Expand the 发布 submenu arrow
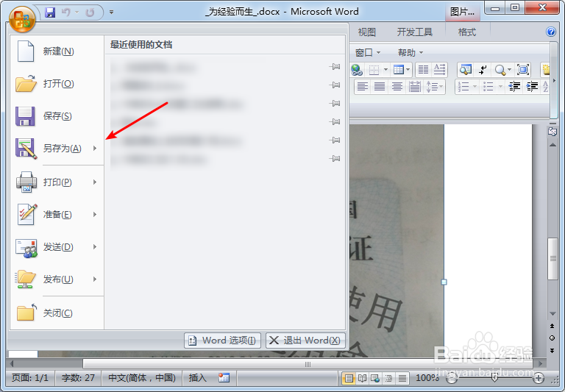 pyautogui.click(x=95, y=279)
